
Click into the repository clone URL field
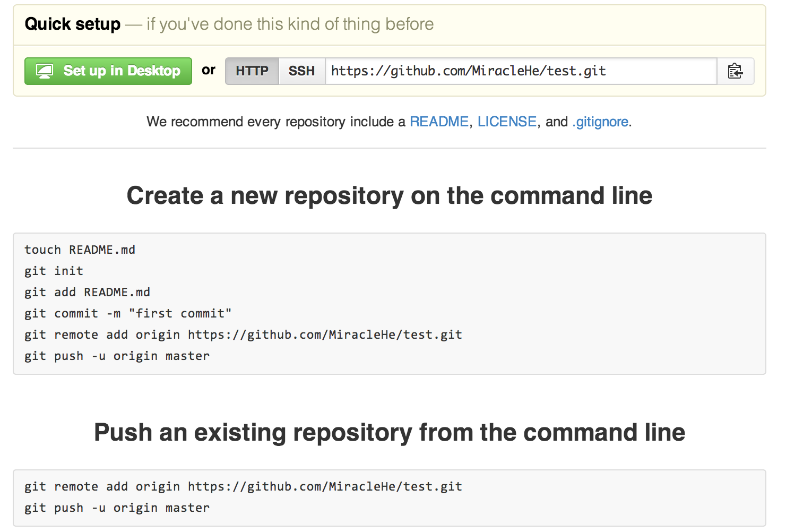coord(520,71)
